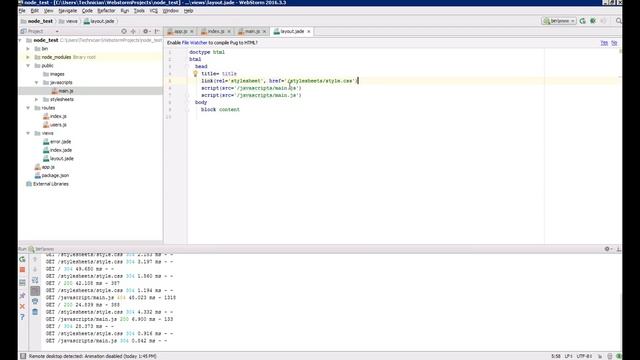Open Help question mark in Run panel
Viewport: 640px width, 360px height.
[22, 317]
